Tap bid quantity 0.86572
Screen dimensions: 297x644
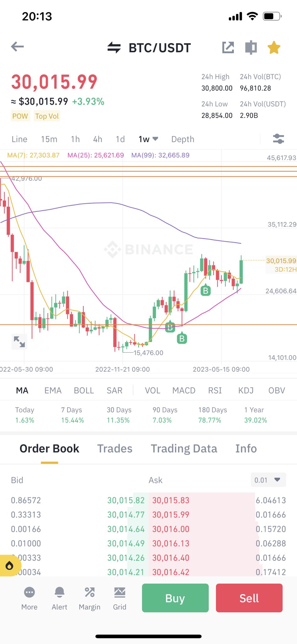26,500
